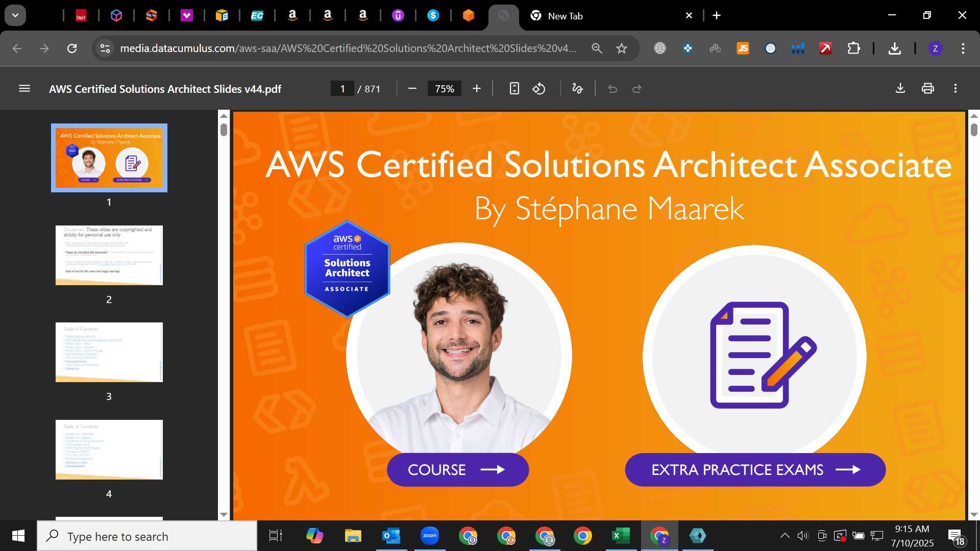The image size is (980, 551).
Task: Open site information icon in address bar
Action: pos(105,48)
